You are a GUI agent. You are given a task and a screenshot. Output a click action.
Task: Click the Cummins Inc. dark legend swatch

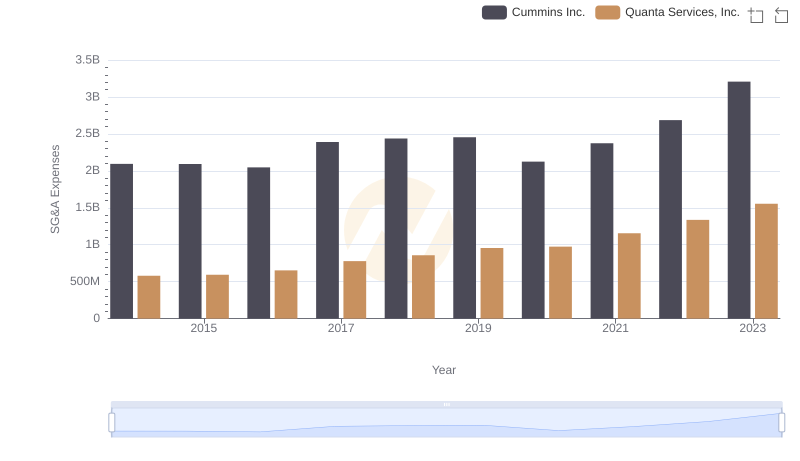click(x=494, y=12)
